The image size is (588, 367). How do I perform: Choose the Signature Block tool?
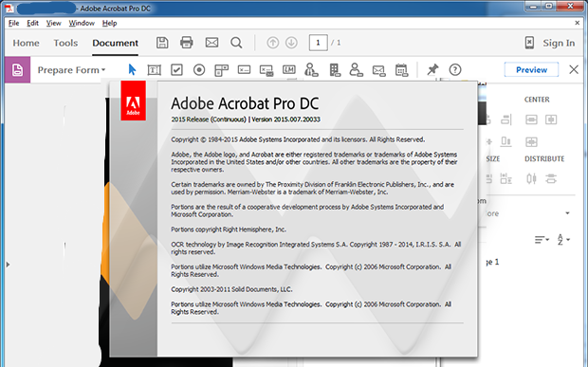point(266,70)
